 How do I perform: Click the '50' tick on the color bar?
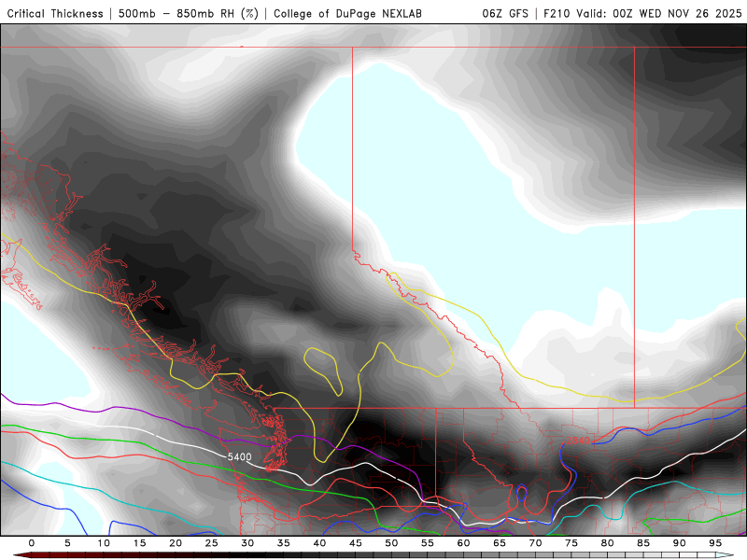(391, 543)
